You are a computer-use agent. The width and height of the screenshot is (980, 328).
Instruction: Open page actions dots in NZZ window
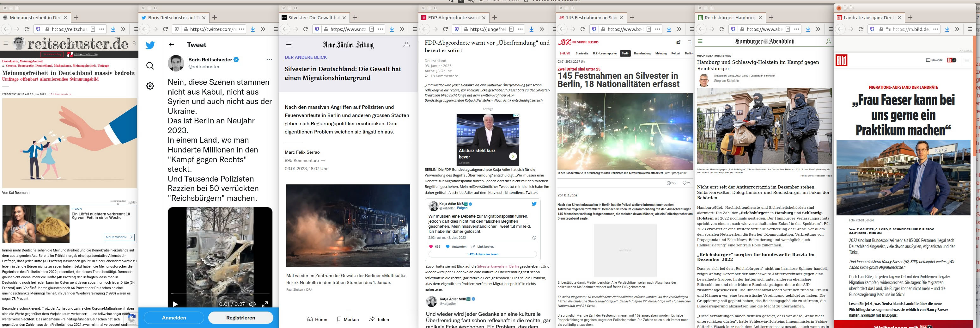(381, 29)
